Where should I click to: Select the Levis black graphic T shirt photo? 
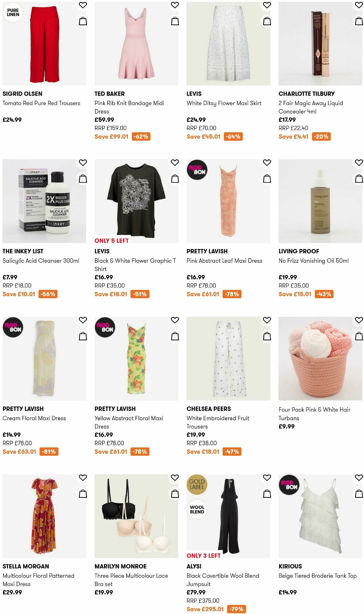[136, 200]
